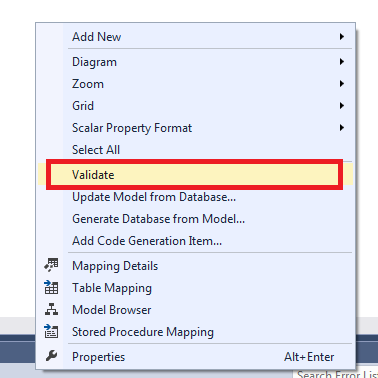Expand the Diagram submenu arrow

[x=342, y=62]
